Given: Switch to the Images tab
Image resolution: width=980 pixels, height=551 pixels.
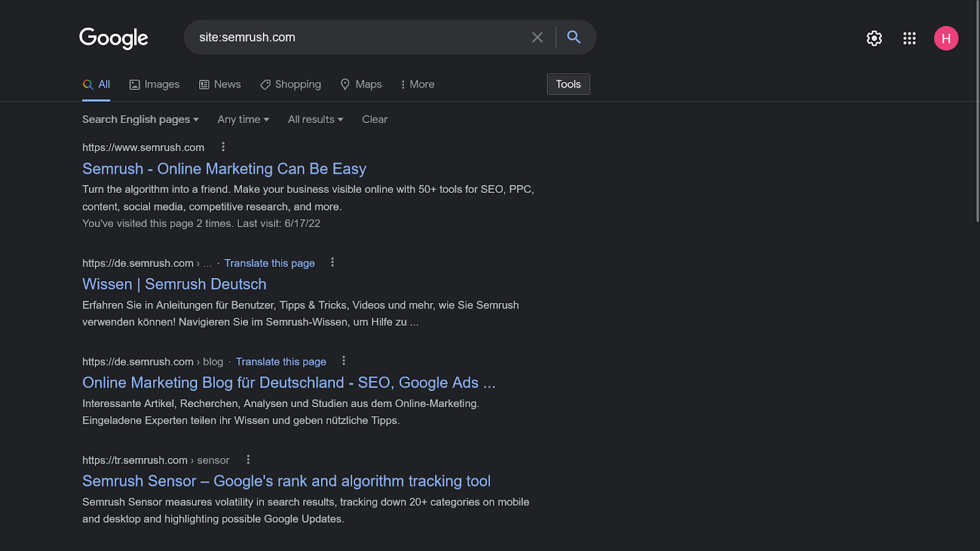Looking at the screenshot, I should click(x=154, y=84).
